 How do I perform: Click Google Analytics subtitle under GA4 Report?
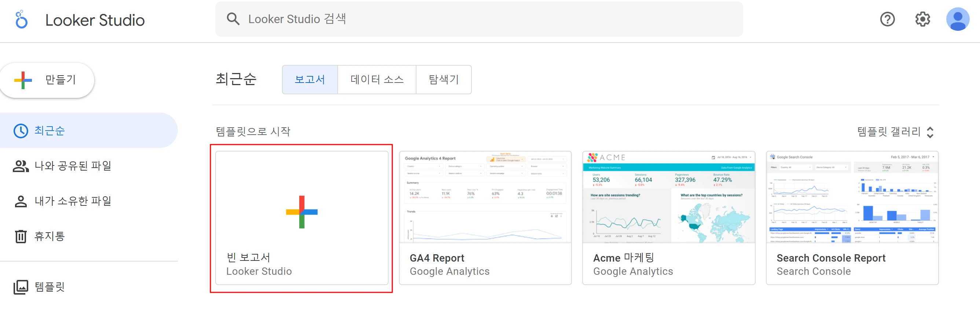pos(449,271)
